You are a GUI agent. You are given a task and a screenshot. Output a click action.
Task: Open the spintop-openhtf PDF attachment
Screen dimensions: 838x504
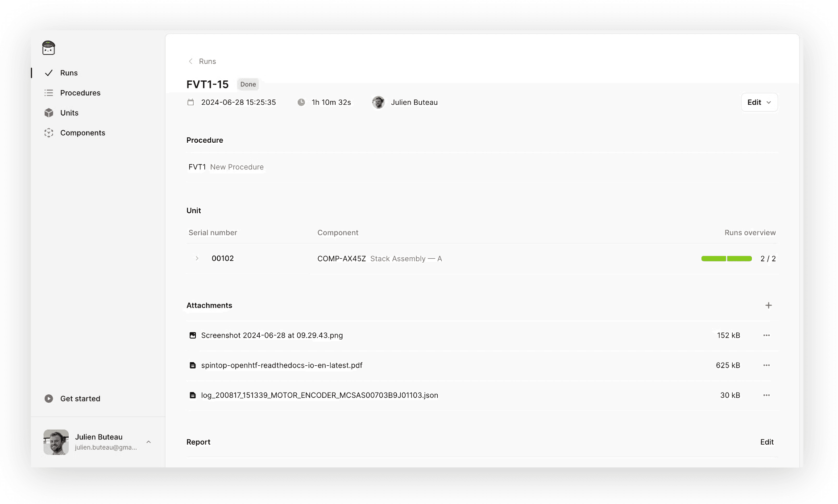(282, 365)
